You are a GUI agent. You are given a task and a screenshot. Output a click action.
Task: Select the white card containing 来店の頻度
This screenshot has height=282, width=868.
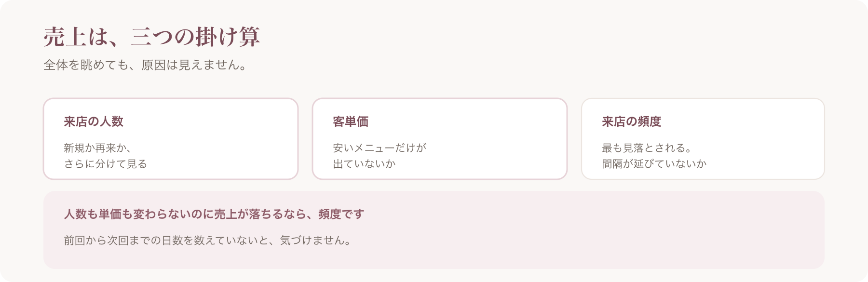click(703, 139)
